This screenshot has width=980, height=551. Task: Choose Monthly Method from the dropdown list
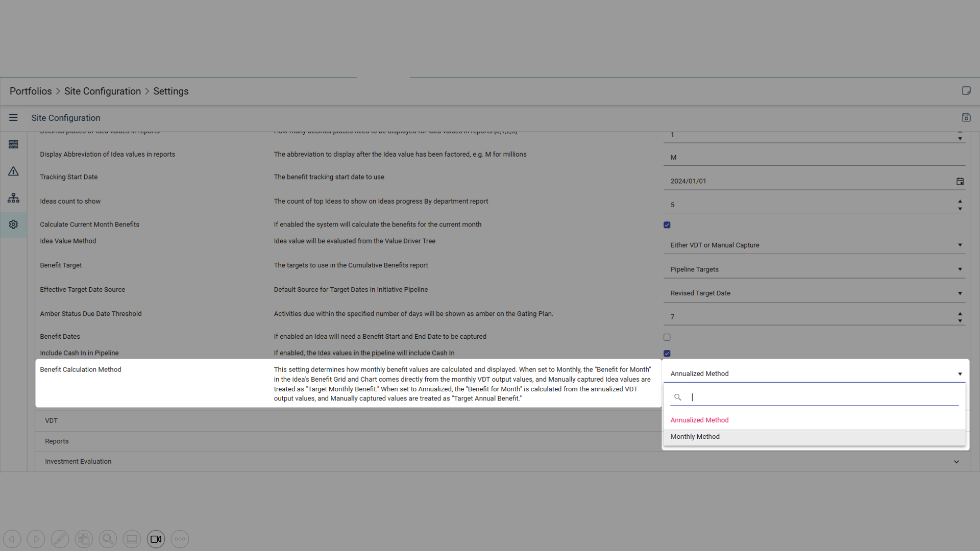[695, 437]
